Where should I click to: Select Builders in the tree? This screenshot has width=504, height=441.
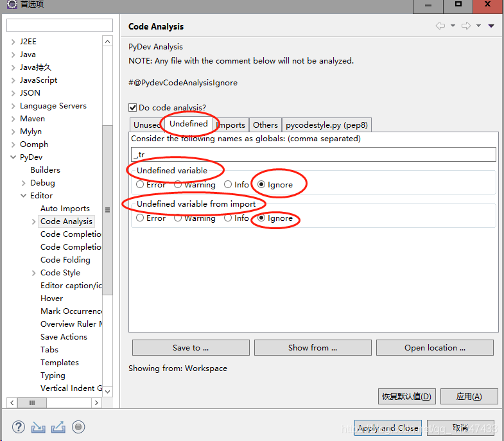click(46, 170)
